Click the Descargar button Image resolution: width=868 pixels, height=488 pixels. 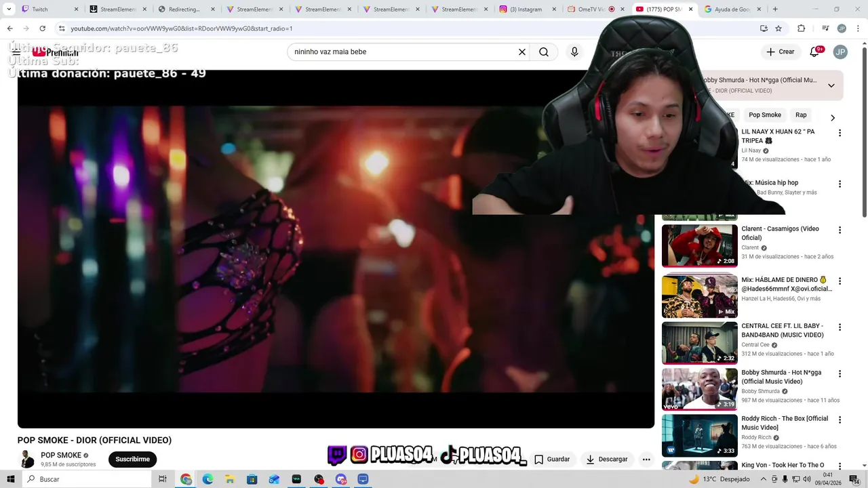click(606, 460)
